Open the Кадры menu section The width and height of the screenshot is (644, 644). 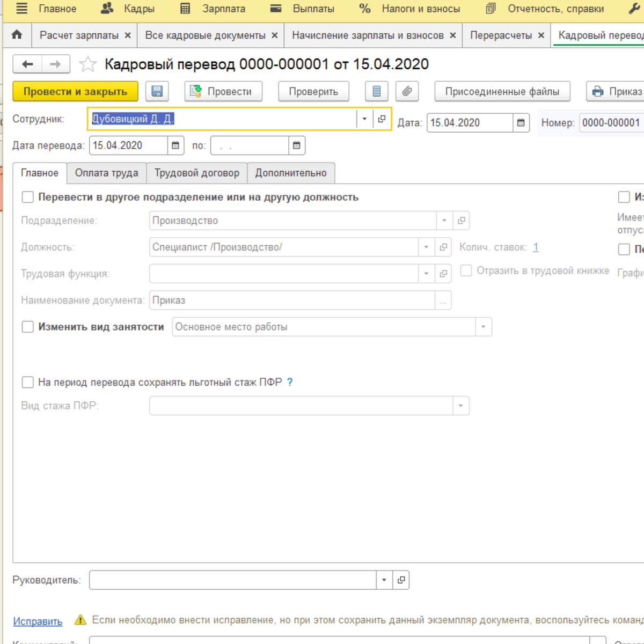pos(128,9)
